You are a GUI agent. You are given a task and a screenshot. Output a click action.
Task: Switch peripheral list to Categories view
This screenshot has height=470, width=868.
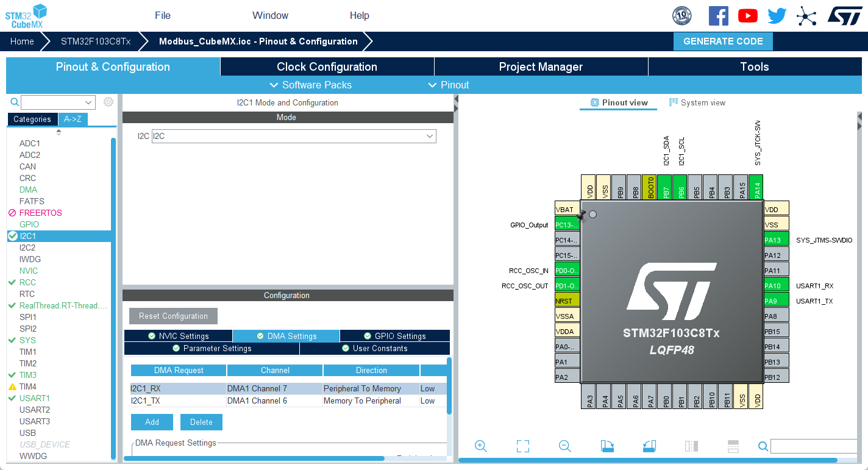(32, 119)
